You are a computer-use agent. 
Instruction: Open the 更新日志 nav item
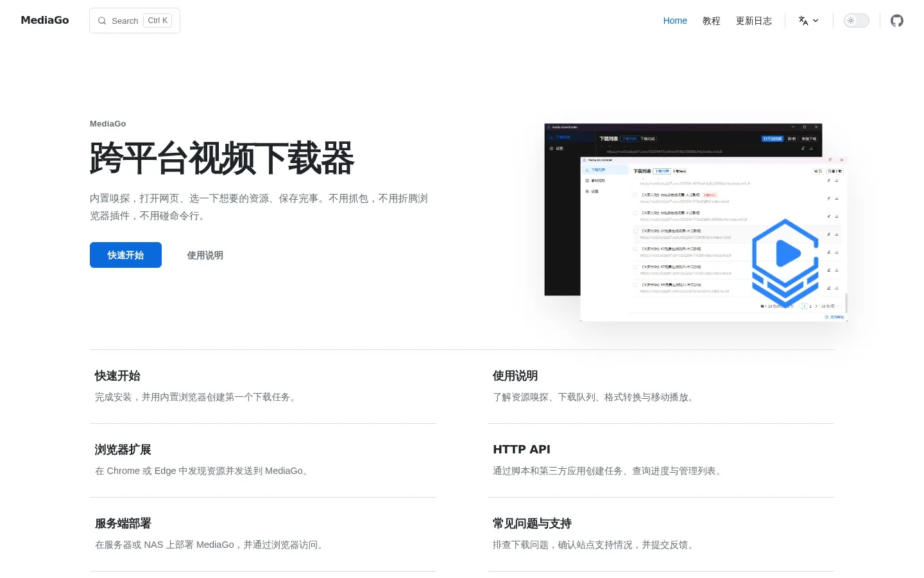754,21
